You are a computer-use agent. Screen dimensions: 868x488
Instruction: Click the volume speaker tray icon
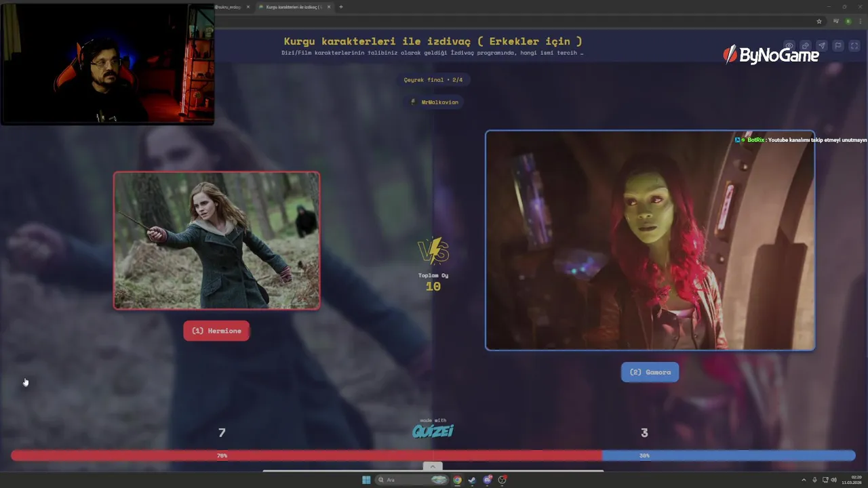coord(833,480)
